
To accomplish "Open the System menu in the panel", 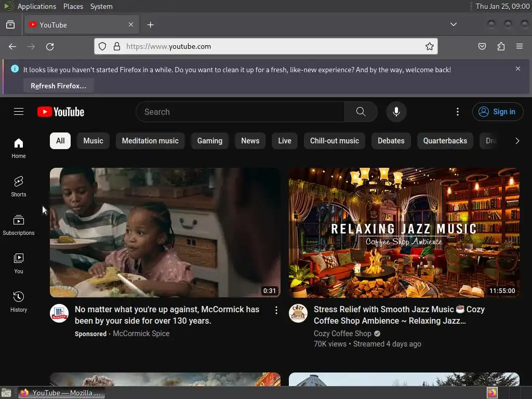I will click(101, 6).
